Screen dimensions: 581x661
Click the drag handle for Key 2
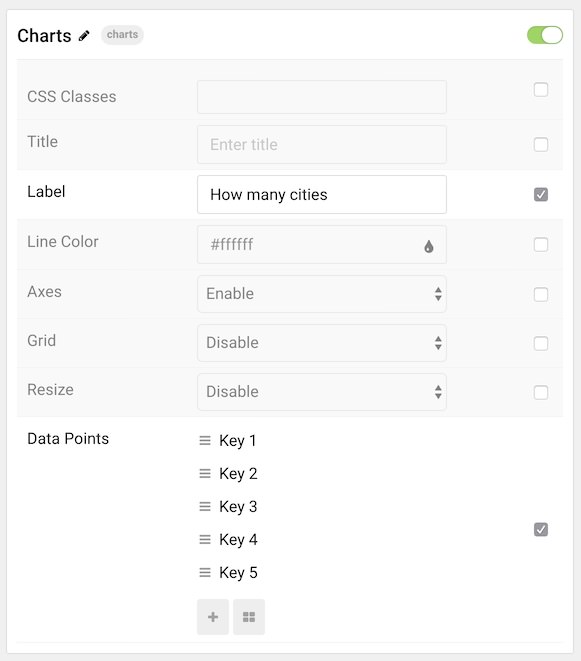[205, 473]
